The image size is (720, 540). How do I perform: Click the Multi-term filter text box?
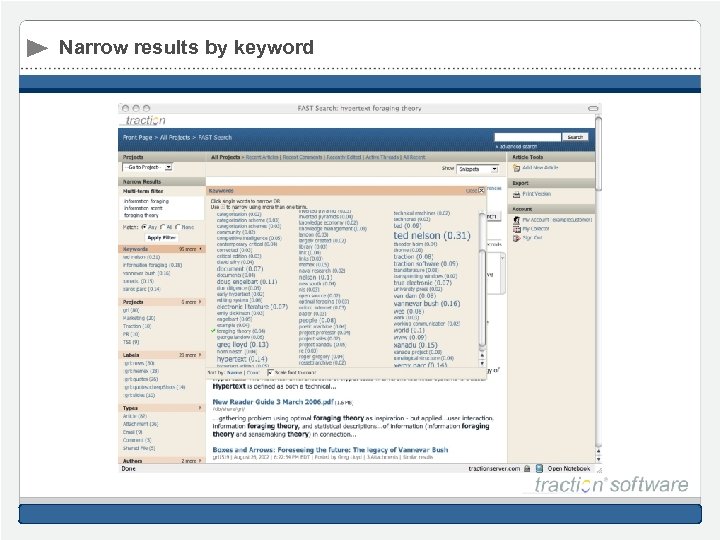163,208
